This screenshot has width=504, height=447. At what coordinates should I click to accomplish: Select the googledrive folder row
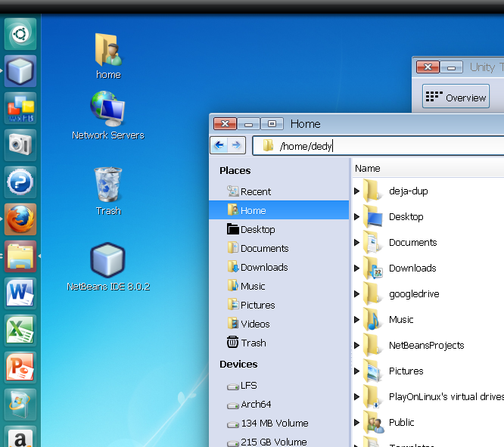pos(428,293)
